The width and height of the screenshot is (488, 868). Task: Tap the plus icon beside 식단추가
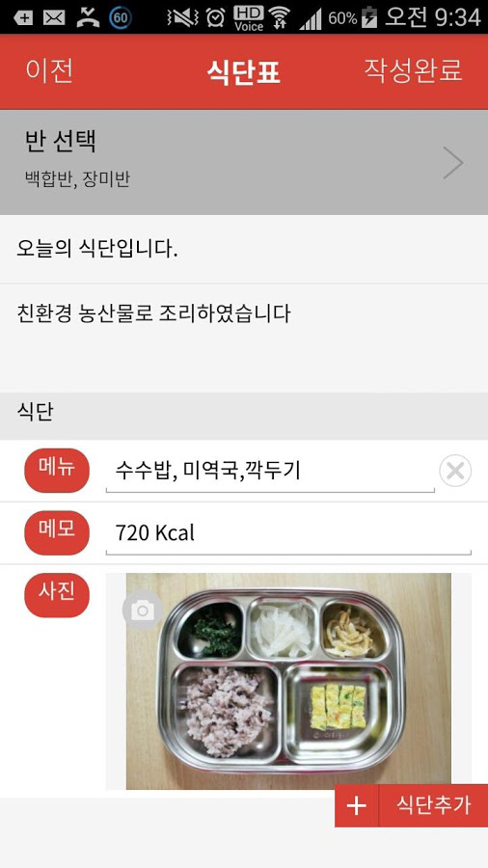point(356,805)
